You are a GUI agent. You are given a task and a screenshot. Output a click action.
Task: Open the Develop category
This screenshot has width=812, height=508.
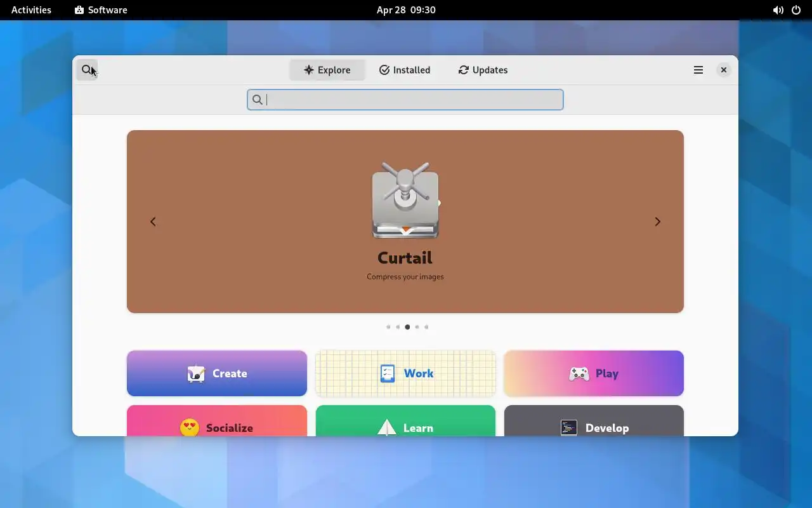594,421
